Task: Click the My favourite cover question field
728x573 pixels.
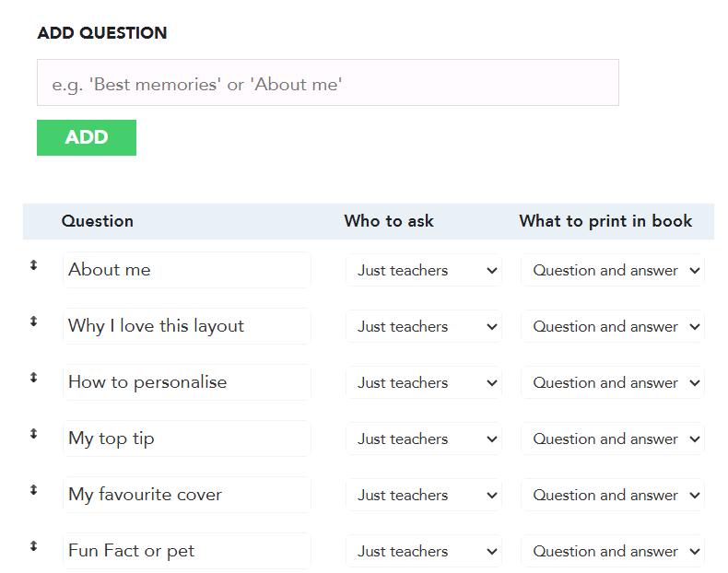Action: pyautogui.click(x=186, y=496)
